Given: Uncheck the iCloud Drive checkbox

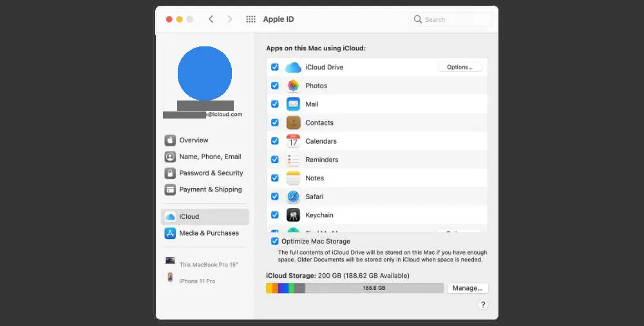Looking at the screenshot, I should click(275, 67).
